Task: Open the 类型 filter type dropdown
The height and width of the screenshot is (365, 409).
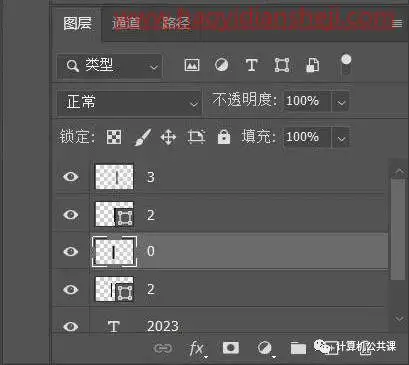Action: point(109,66)
